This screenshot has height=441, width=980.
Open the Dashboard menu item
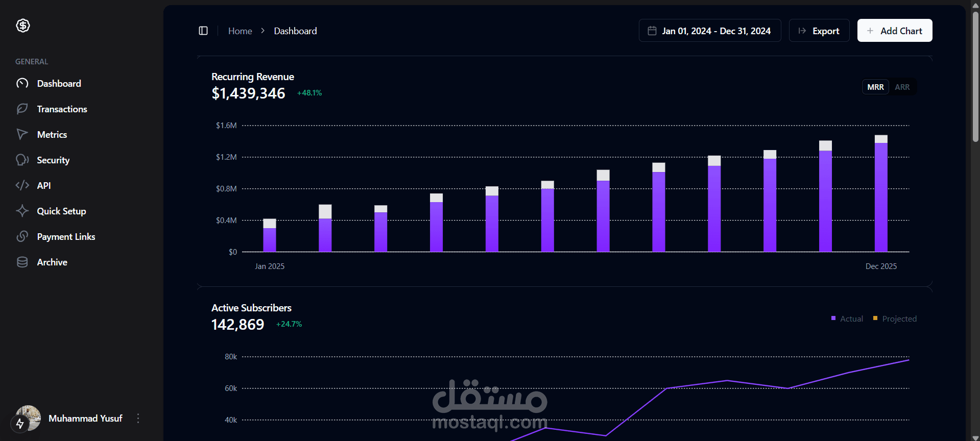[x=59, y=83]
